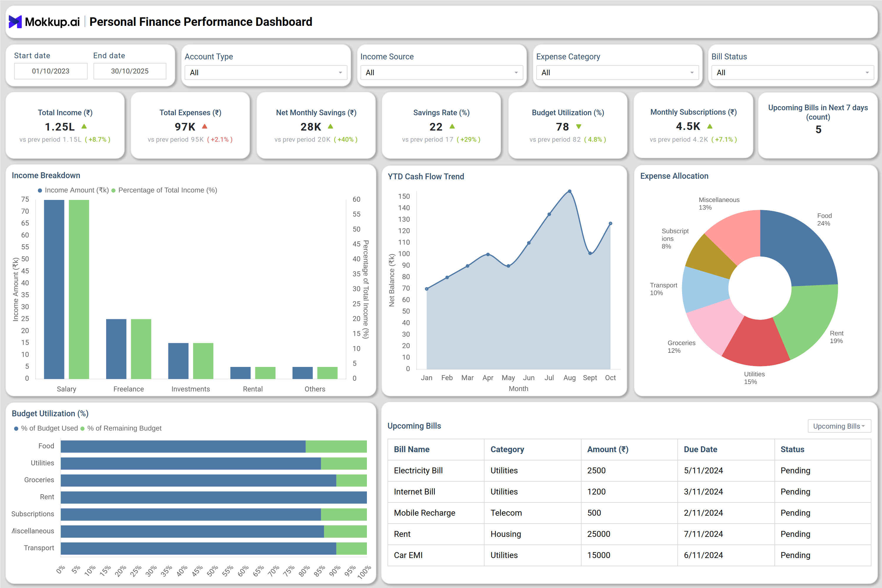The height and width of the screenshot is (588, 882).
Task: Click the Budget Utilization value 78
Action: [562, 127]
